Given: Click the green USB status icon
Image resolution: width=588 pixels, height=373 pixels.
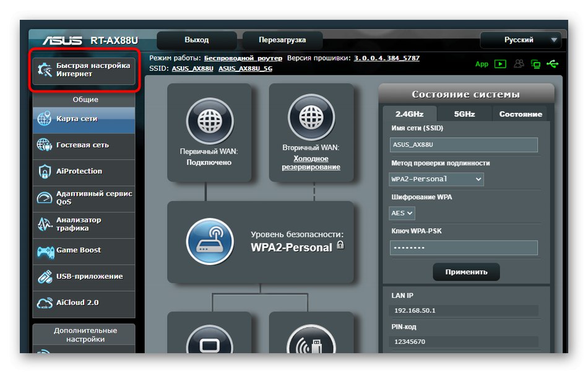Looking at the screenshot, I should (x=552, y=64).
